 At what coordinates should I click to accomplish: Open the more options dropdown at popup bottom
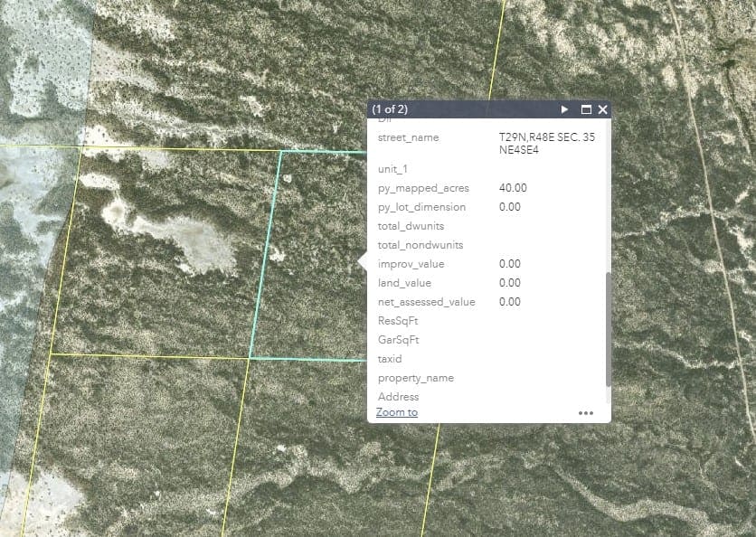pyautogui.click(x=585, y=412)
